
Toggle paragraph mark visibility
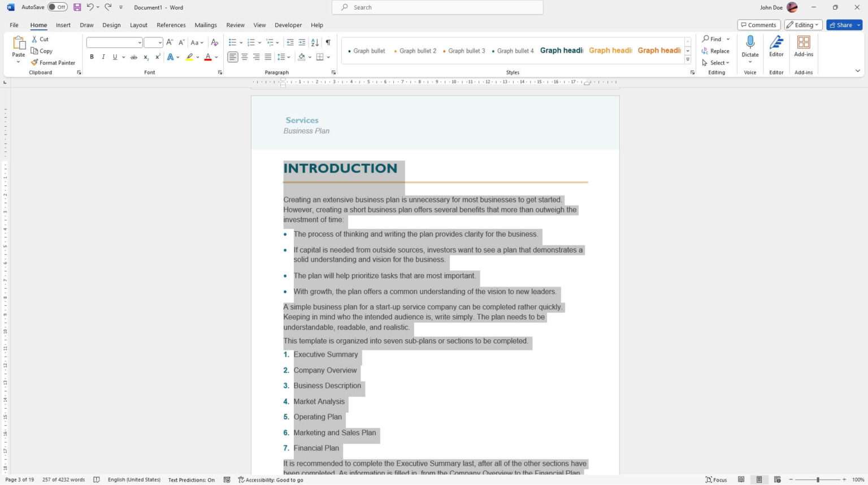[x=328, y=42]
